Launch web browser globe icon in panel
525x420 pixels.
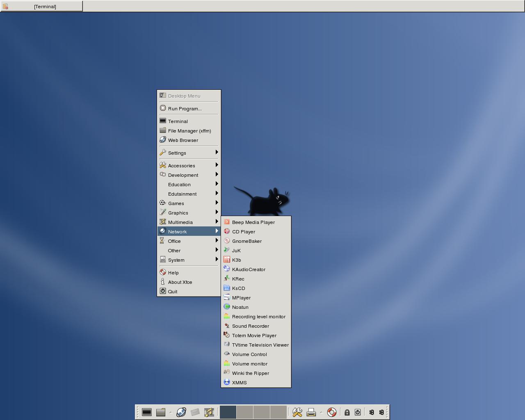coord(181,412)
